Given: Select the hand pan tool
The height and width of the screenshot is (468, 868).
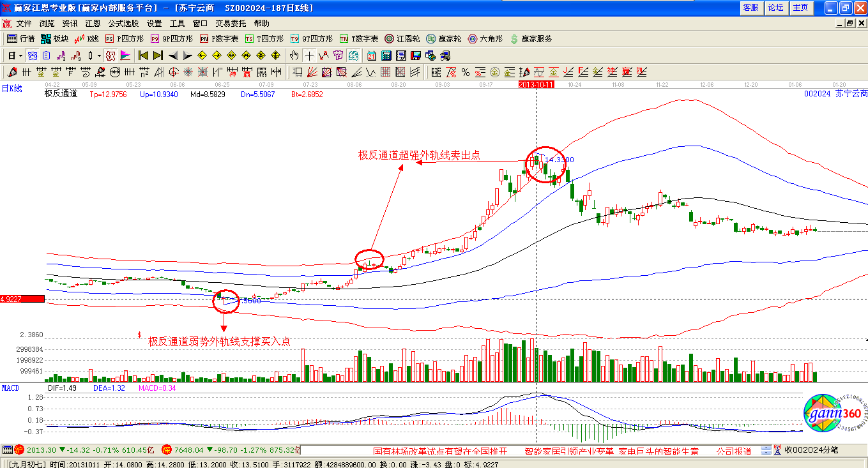Looking at the screenshot, I should click(294, 56).
